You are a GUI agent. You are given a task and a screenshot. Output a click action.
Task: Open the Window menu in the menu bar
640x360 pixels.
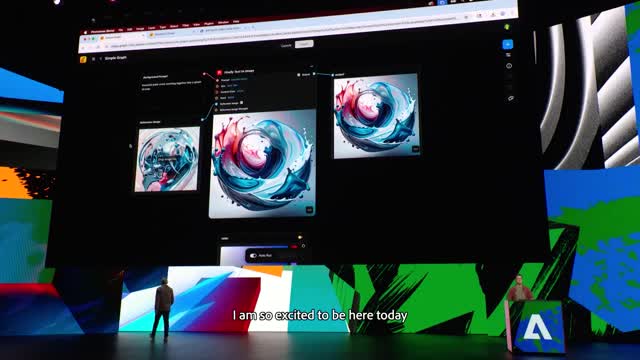(223, 22)
